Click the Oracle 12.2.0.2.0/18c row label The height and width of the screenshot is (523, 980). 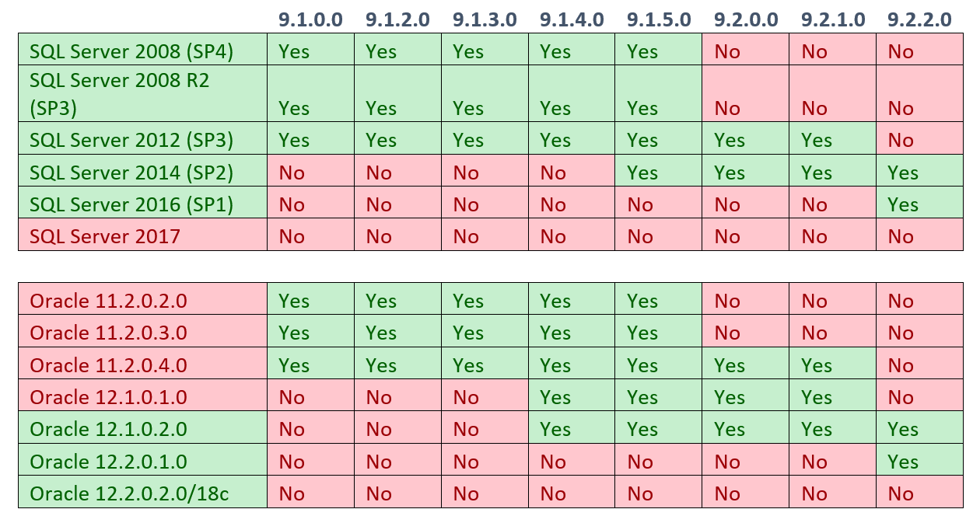129,493
